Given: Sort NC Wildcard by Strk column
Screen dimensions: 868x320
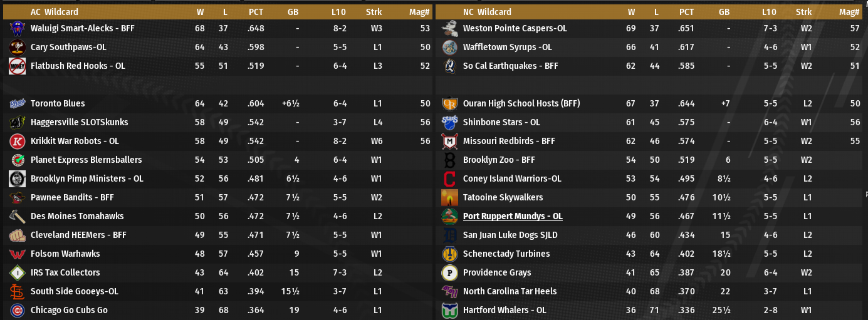Looking at the screenshot, I should (803, 11).
